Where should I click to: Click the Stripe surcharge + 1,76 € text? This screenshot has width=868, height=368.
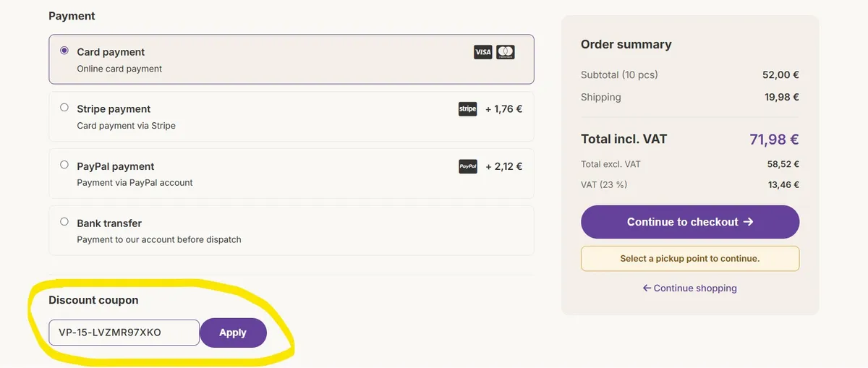503,109
